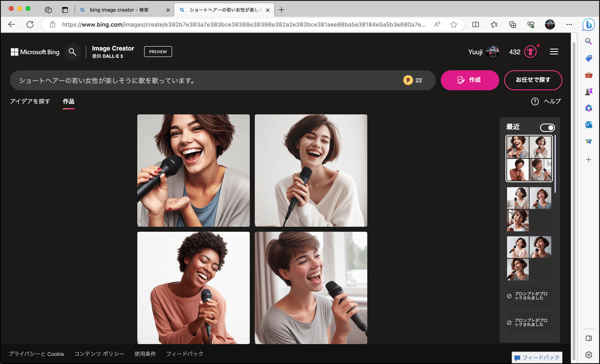Switch to アイデアを探す tab

(x=30, y=101)
